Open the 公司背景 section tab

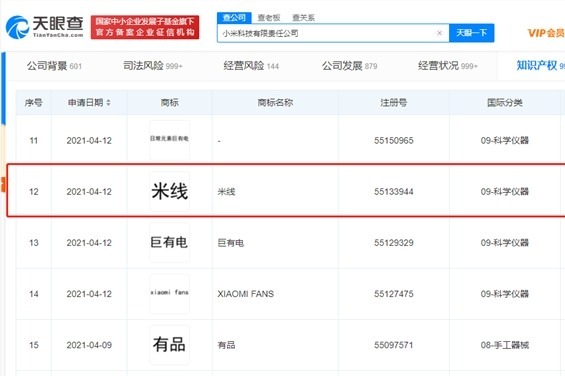point(54,66)
